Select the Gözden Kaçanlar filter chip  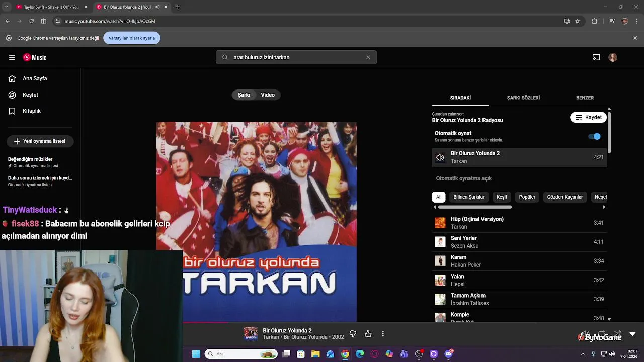pyautogui.click(x=565, y=197)
